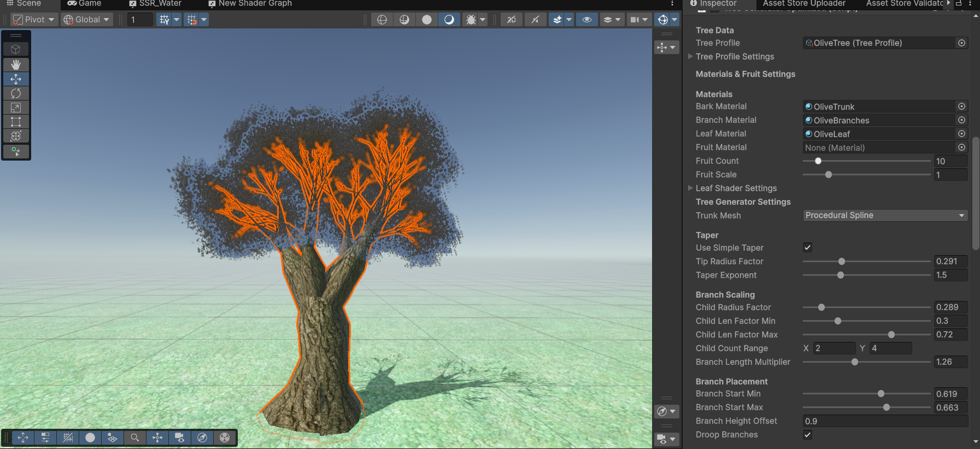Click the magnifier search icon in bottom overlay bar
Image resolution: width=980 pixels, height=449 pixels.
[134, 438]
